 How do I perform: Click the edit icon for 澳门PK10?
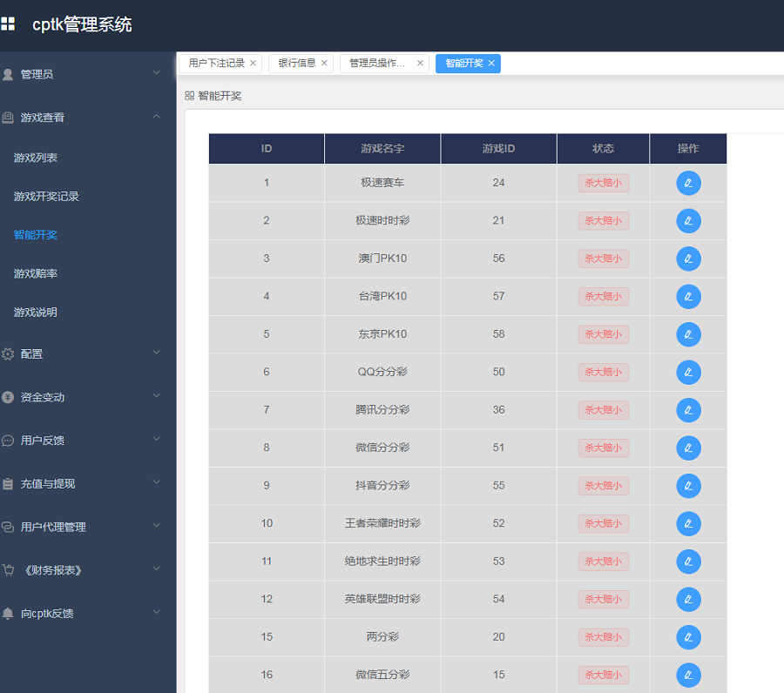[688, 259]
